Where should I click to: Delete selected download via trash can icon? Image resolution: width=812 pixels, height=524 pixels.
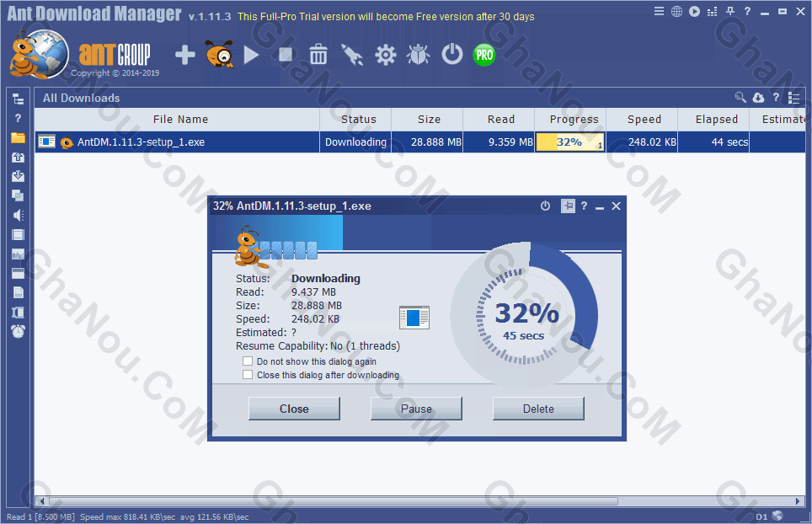pyautogui.click(x=318, y=55)
